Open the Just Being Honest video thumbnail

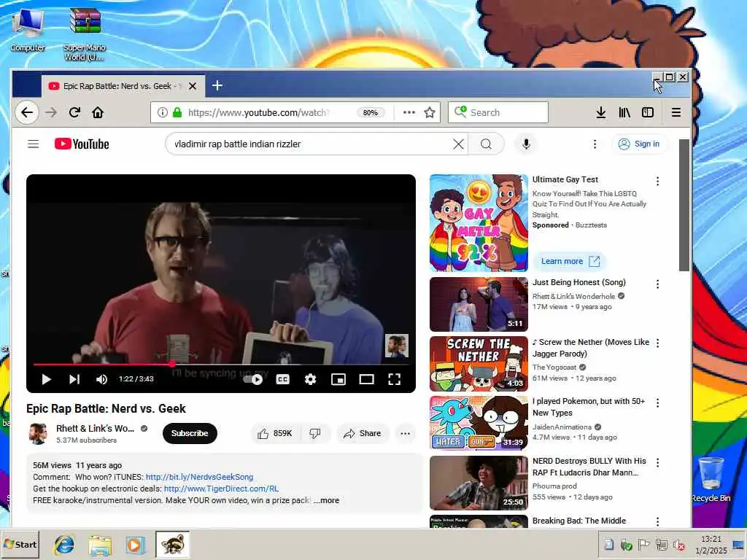(479, 304)
